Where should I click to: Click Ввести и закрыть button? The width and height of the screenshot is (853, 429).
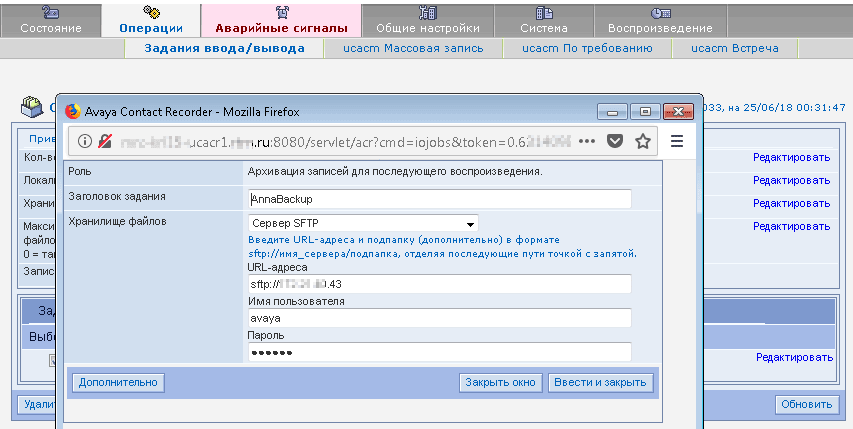tap(600, 382)
